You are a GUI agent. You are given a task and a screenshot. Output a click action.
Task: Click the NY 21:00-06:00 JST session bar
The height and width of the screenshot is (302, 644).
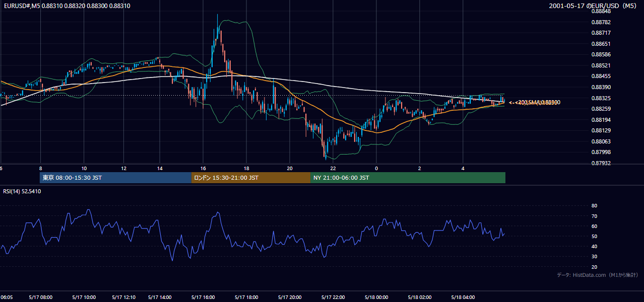[408, 178]
